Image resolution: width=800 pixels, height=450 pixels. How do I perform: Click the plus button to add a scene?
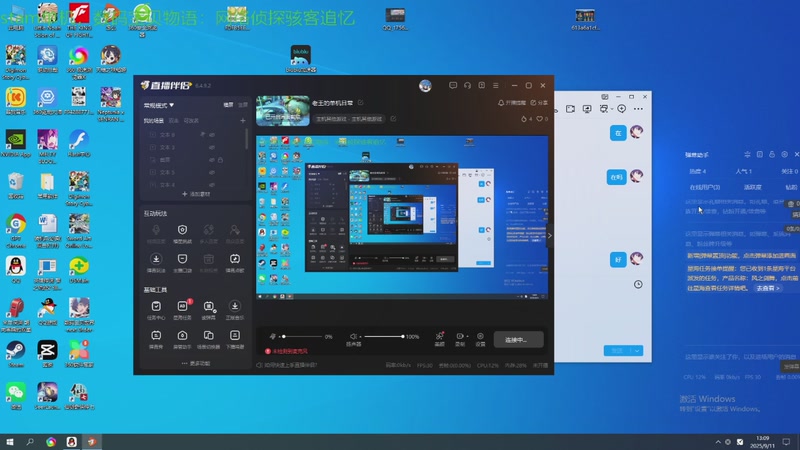click(x=243, y=121)
